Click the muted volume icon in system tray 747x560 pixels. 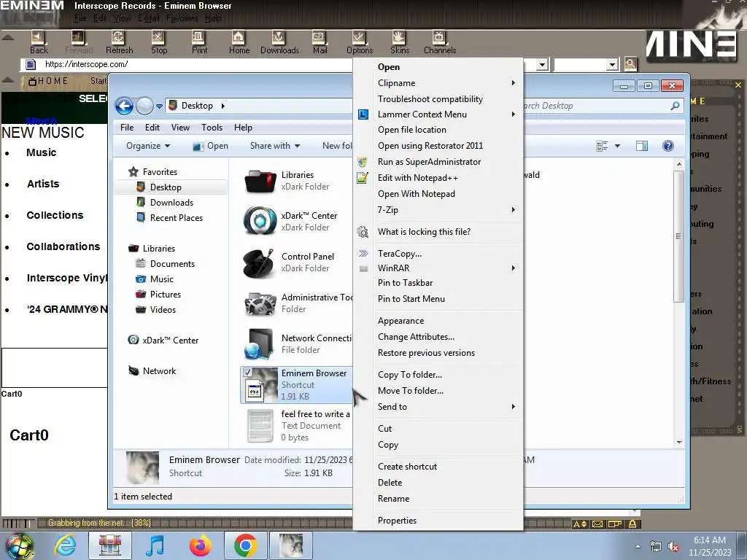pos(673,546)
